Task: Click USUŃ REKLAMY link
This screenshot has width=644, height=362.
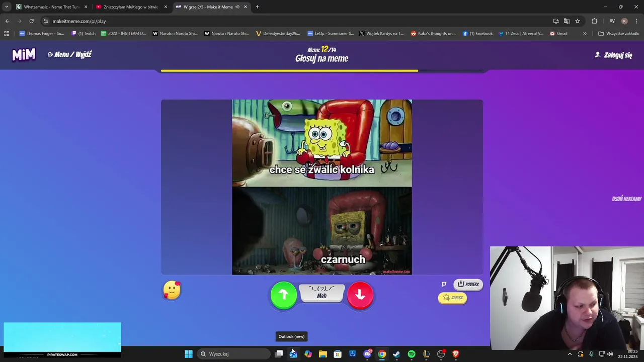Action: (x=626, y=199)
